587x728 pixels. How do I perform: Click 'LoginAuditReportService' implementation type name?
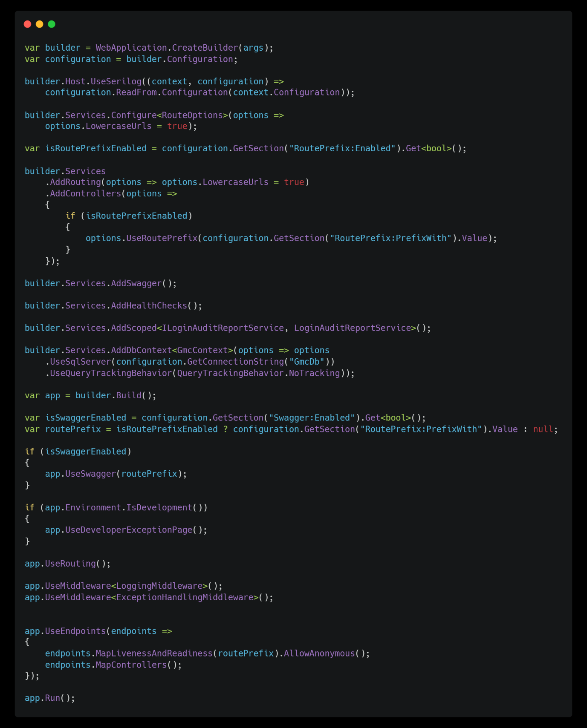[x=353, y=328]
